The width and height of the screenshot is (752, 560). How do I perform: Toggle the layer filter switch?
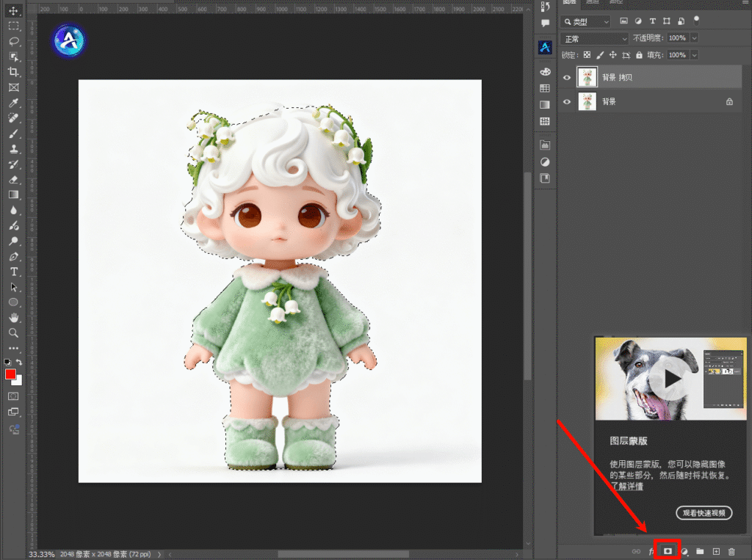pyautogui.click(x=697, y=21)
